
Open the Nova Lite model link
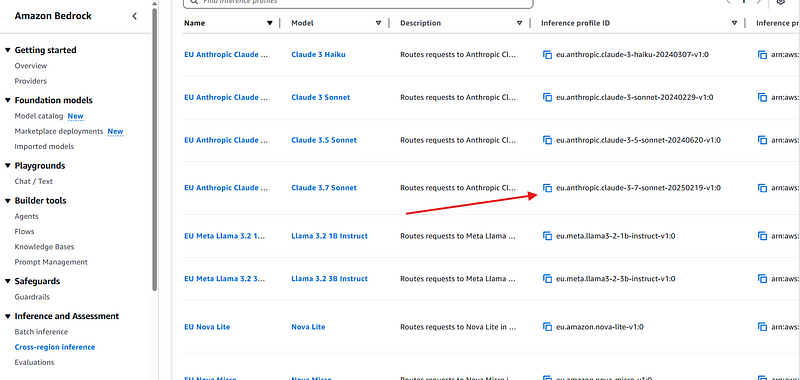coord(308,326)
